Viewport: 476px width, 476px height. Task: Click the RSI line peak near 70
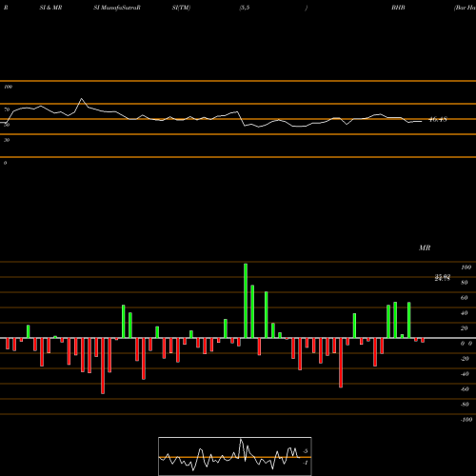[x=82, y=99]
